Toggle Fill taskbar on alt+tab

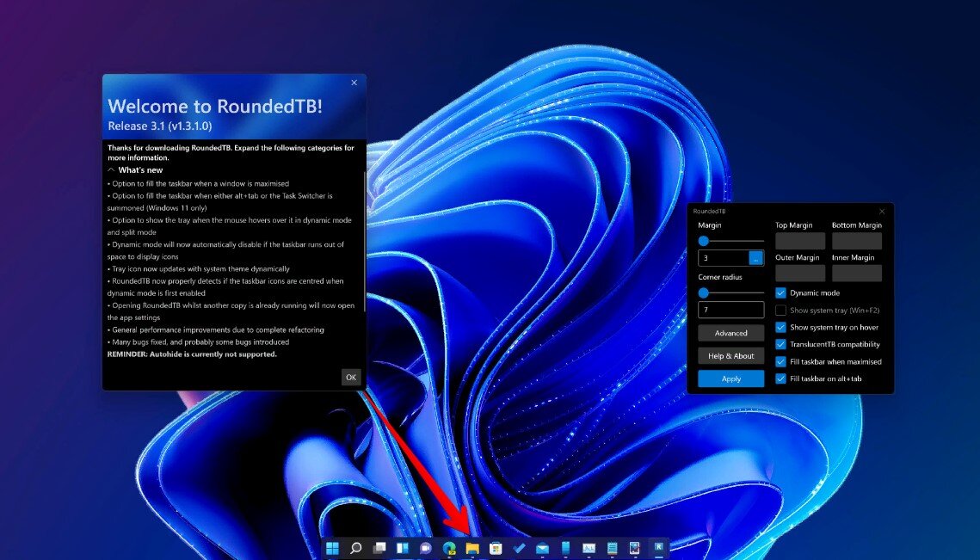click(x=780, y=378)
